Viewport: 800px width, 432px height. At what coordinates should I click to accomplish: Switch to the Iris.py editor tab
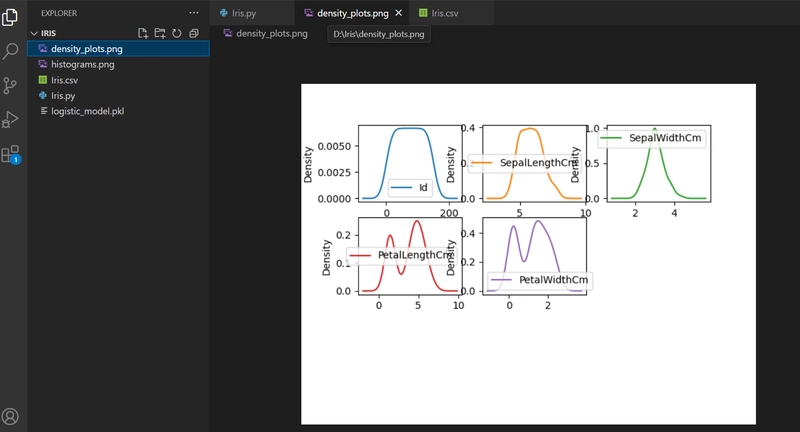(252, 13)
